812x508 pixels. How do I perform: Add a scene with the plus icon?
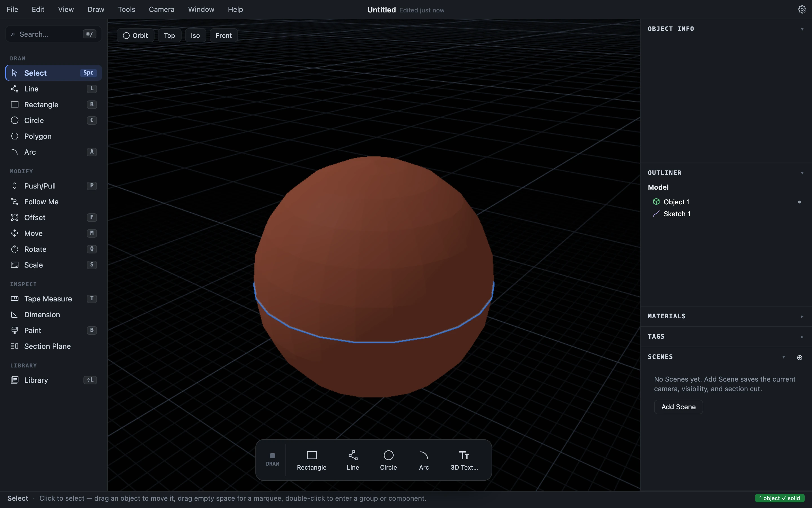point(800,358)
